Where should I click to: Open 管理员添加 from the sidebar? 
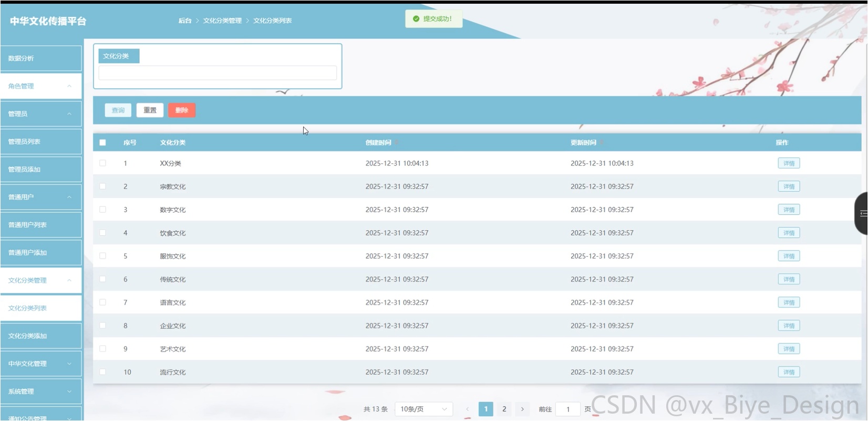pyautogui.click(x=41, y=170)
